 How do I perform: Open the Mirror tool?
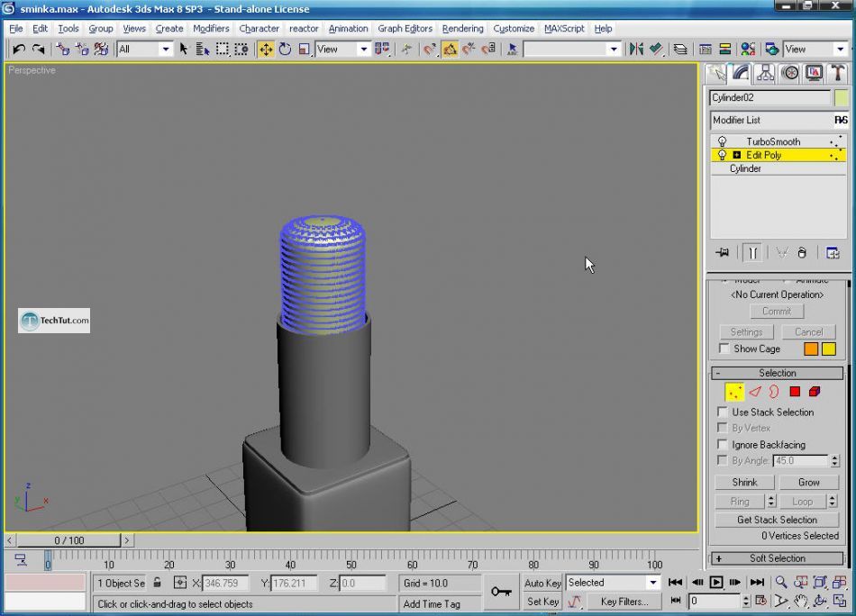click(636, 49)
